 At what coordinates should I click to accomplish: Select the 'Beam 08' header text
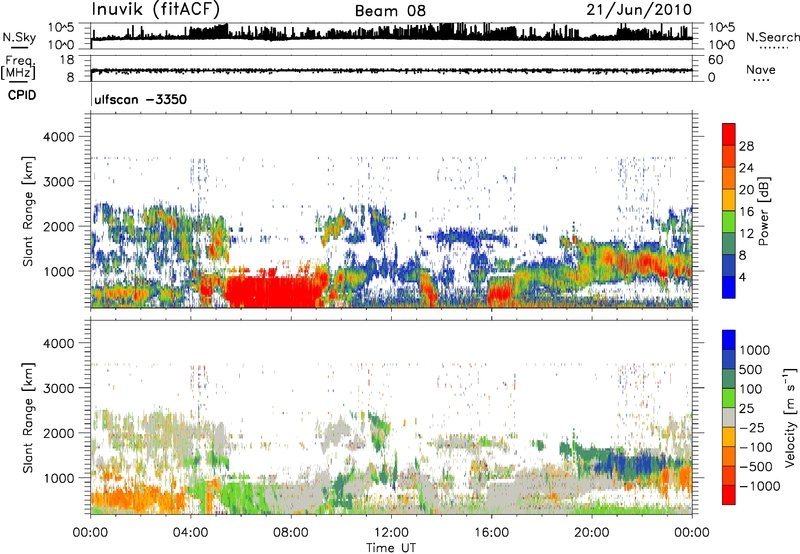[x=390, y=11]
